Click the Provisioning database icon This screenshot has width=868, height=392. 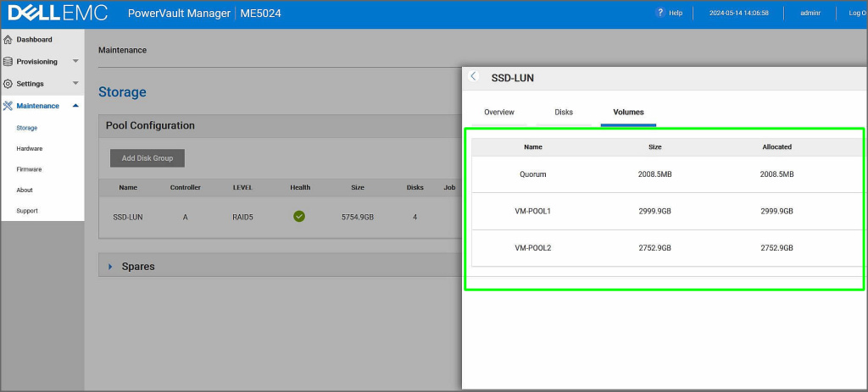click(8, 62)
